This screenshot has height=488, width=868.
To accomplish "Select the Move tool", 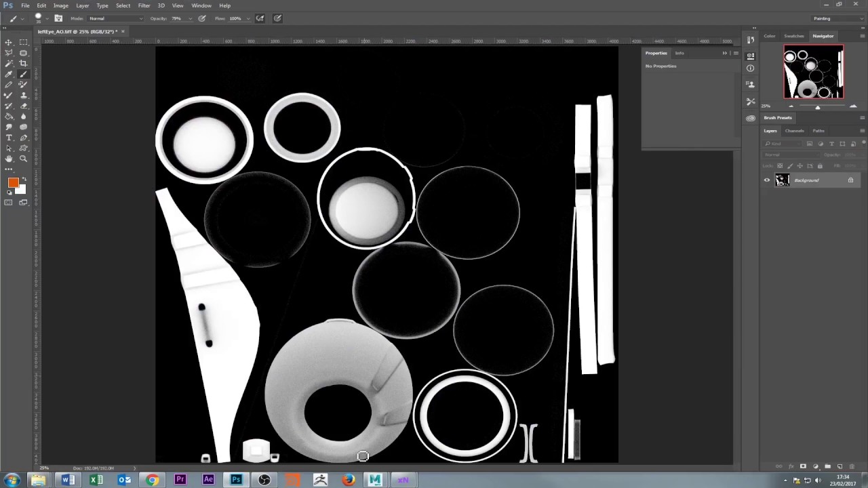I will pyautogui.click(x=9, y=42).
